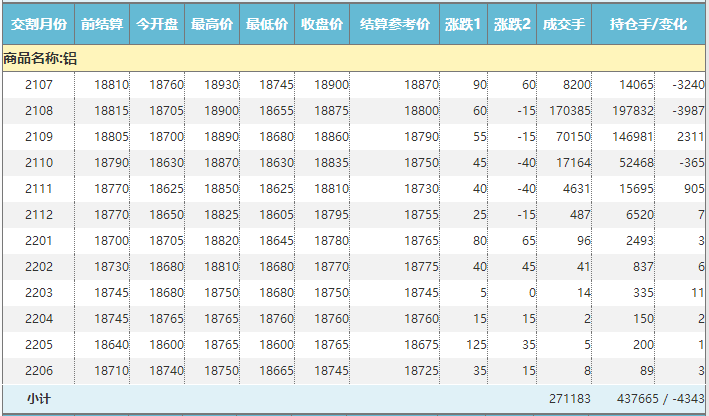Select the 最低价 column header

click(267, 23)
